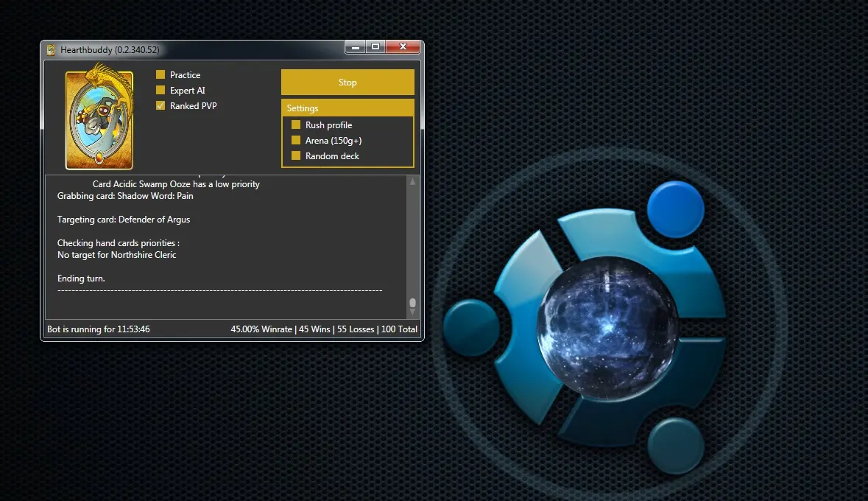
Task: Click the 'Bot is running for 11:53:46' status
Action: 99,329
